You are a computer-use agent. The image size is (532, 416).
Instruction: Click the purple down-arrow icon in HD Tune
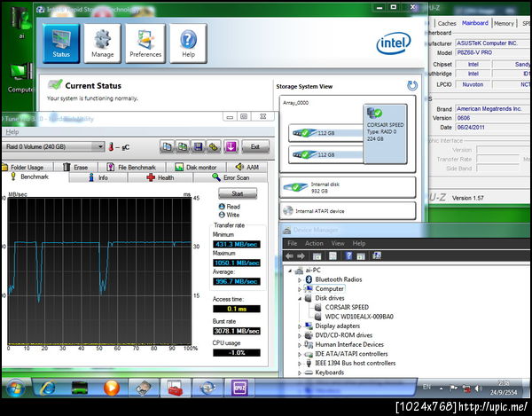pos(230,146)
